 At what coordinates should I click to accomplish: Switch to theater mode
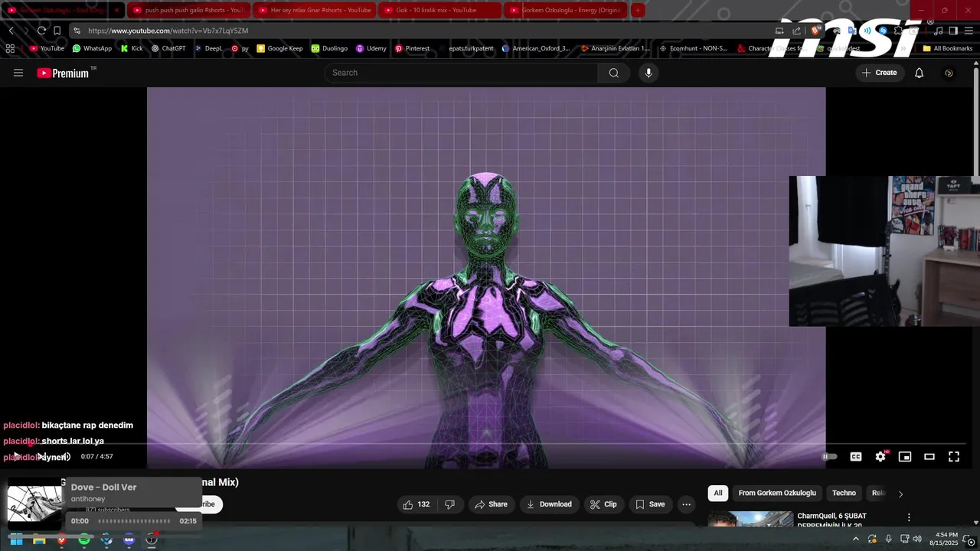(x=929, y=457)
